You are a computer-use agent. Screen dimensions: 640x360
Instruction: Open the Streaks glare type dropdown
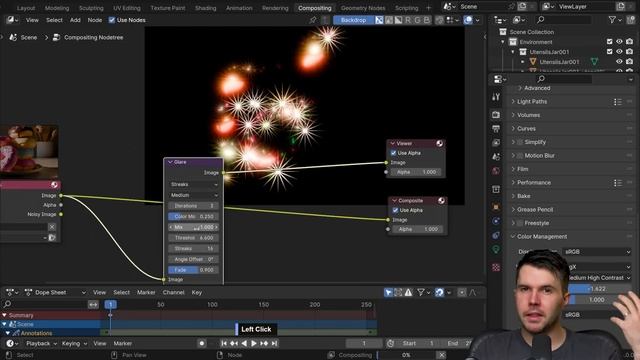(194, 184)
